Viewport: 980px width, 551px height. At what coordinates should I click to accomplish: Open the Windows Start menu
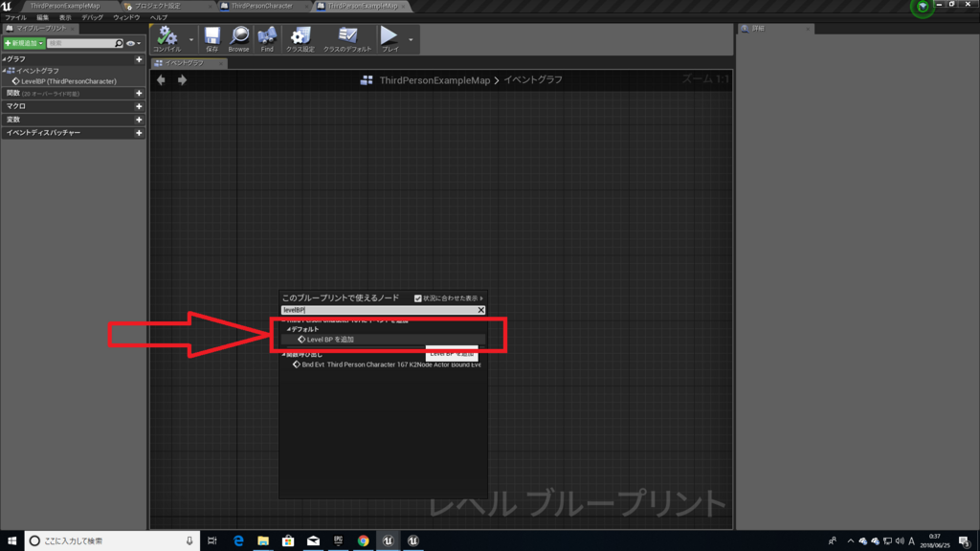tap(11, 541)
